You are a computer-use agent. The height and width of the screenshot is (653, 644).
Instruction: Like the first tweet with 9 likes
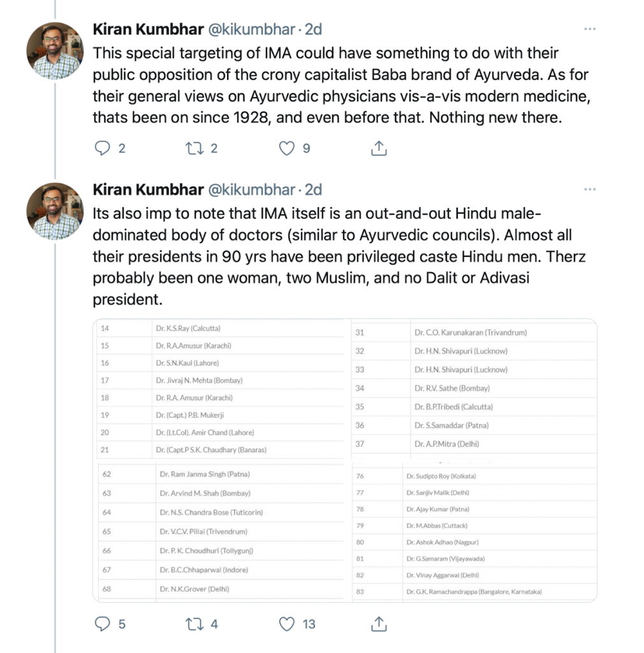coord(288,149)
